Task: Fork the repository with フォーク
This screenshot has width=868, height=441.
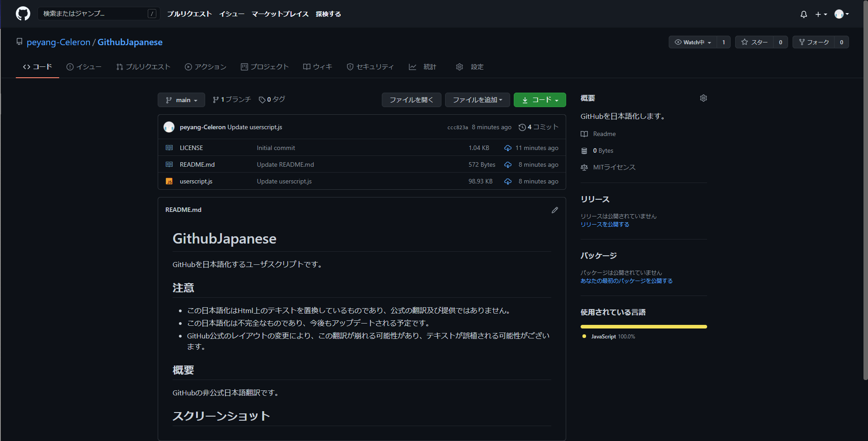Action: point(814,42)
